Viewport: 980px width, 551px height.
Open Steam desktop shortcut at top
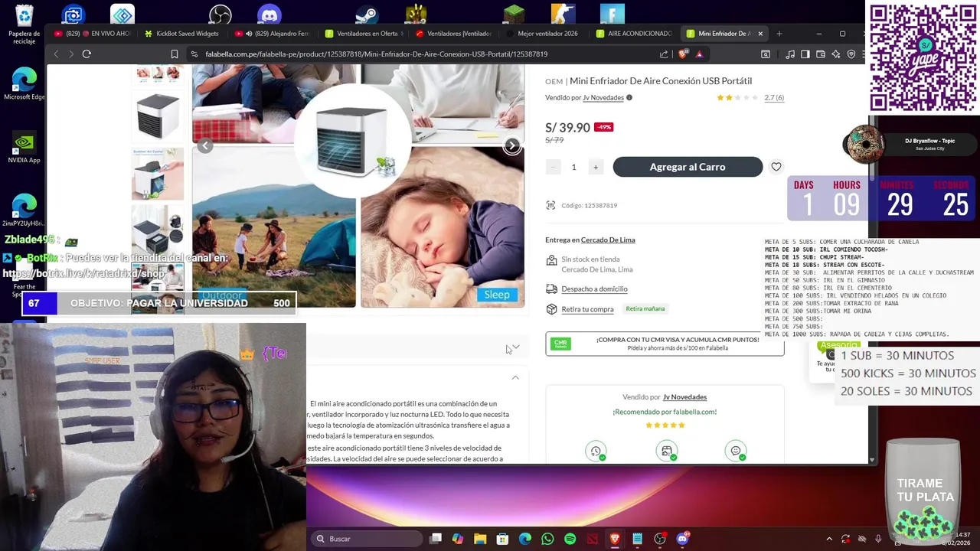367,14
